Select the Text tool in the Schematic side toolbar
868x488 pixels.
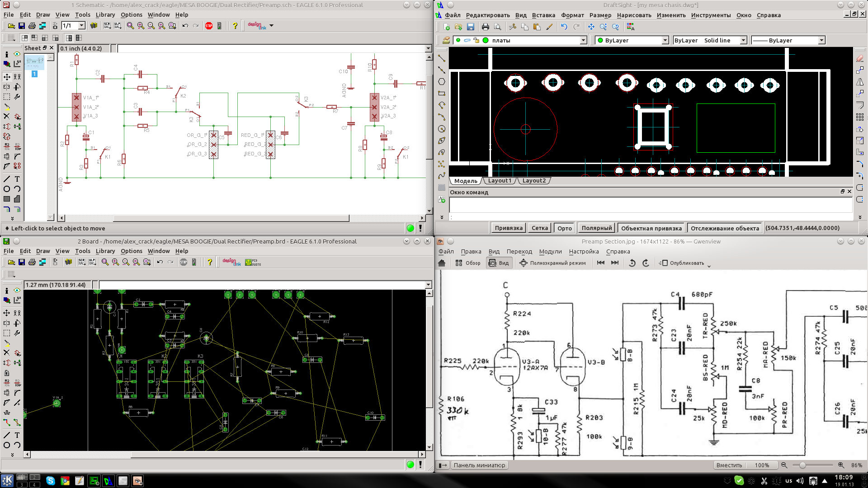coord(17,179)
